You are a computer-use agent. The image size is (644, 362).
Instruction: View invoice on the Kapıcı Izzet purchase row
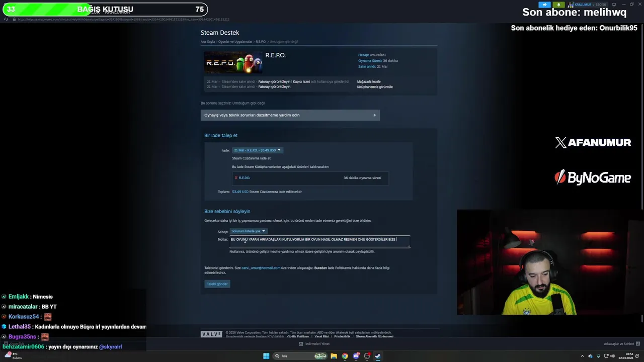(274, 81)
